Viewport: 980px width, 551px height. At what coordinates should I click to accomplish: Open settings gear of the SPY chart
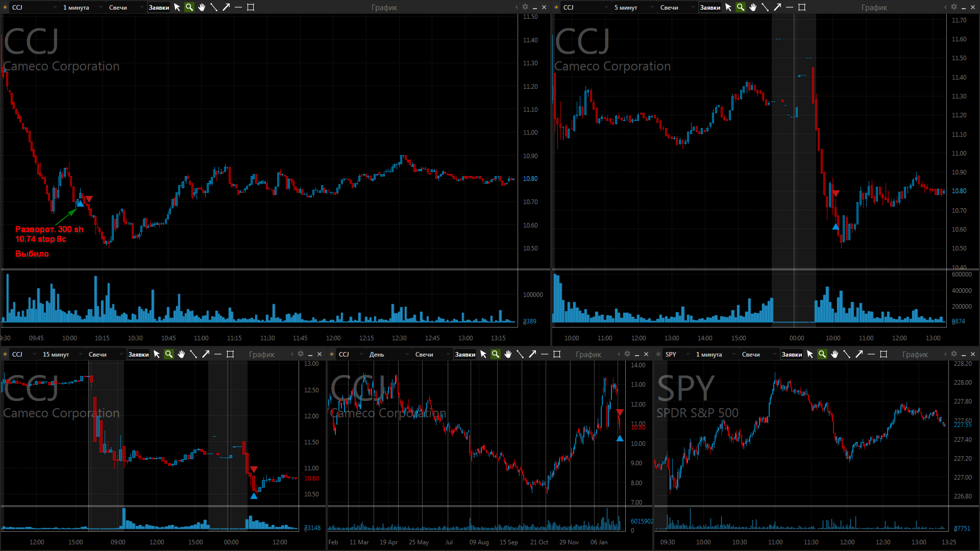[x=954, y=354]
